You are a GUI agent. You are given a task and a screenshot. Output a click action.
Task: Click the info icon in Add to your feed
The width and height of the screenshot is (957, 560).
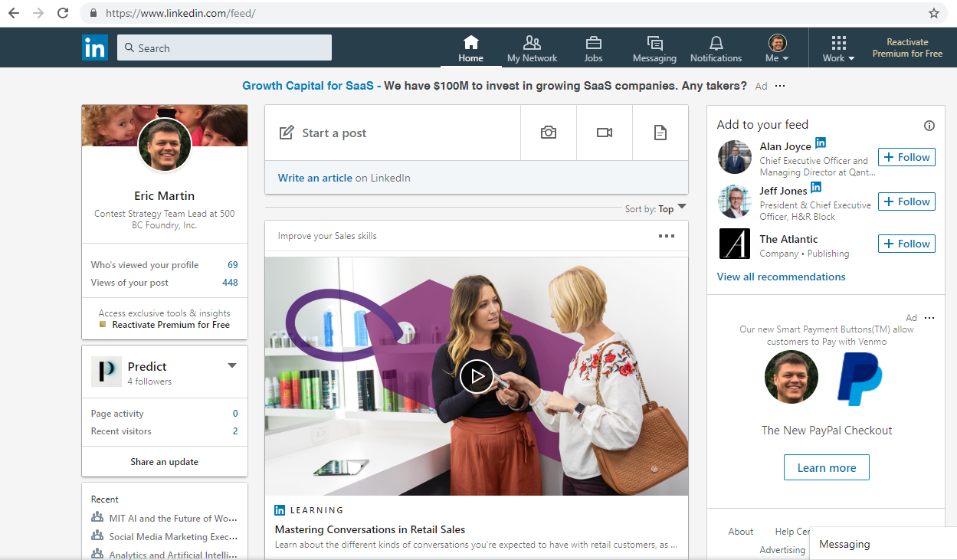click(x=929, y=126)
